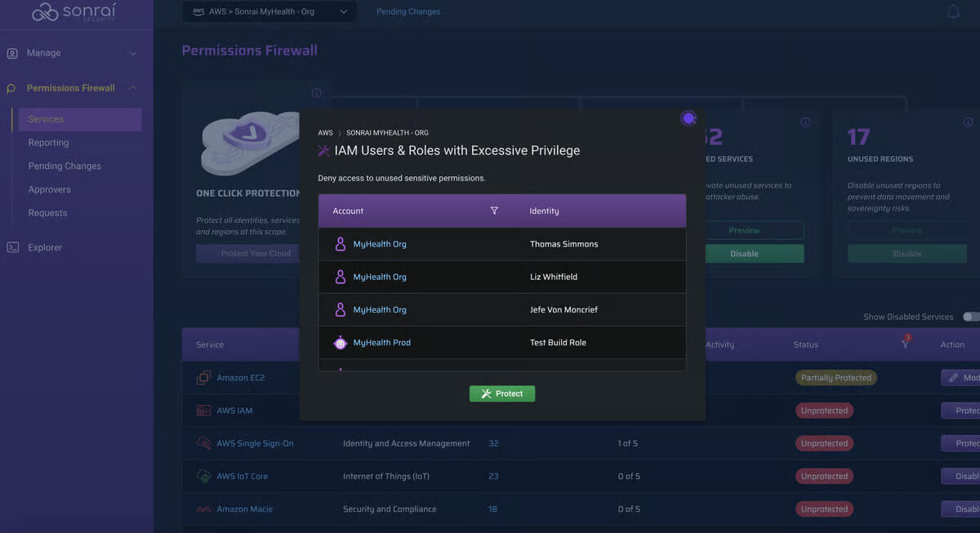Image resolution: width=980 pixels, height=533 pixels.
Task: Open MyHealth Prod account link
Action: click(381, 343)
